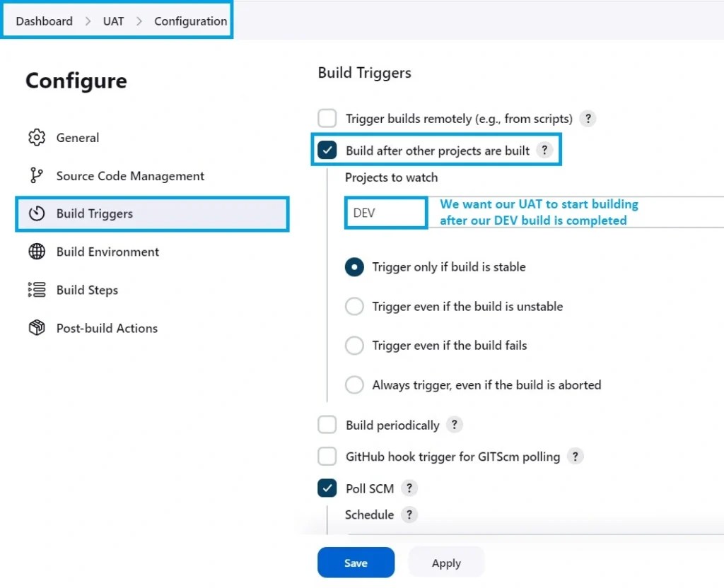The width and height of the screenshot is (724, 588).
Task: Save the configuration changes
Action: click(356, 563)
